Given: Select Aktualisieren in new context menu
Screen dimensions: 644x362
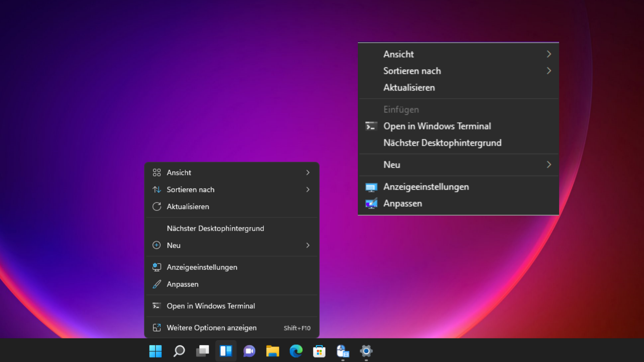Looking at the screenshot, I should point(232,206).
